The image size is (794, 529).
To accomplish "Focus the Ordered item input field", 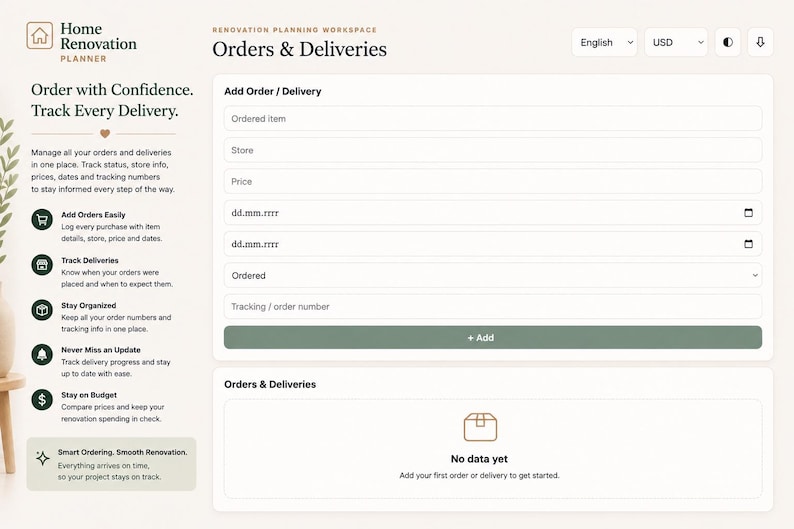I will (493, 118).
